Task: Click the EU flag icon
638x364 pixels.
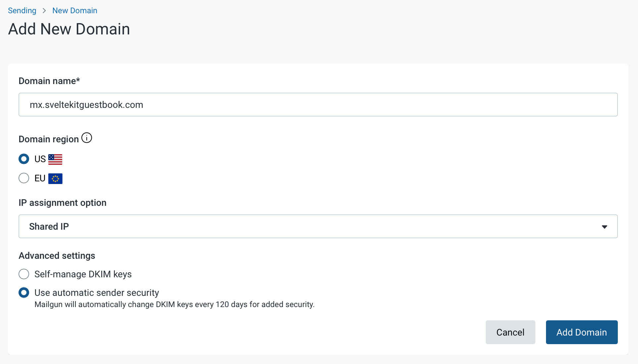Action: pyautogui.click(x=55, y=178)
